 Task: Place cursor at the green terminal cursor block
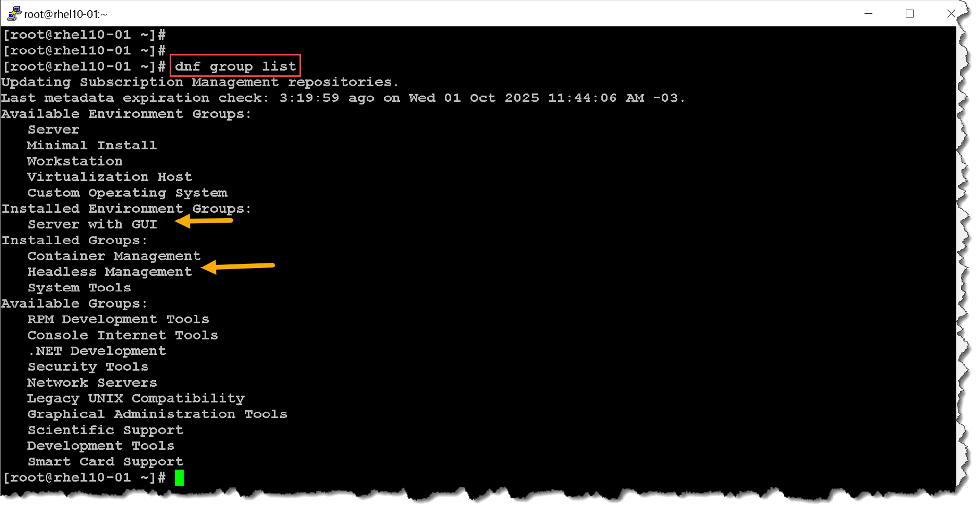(179, 477)
